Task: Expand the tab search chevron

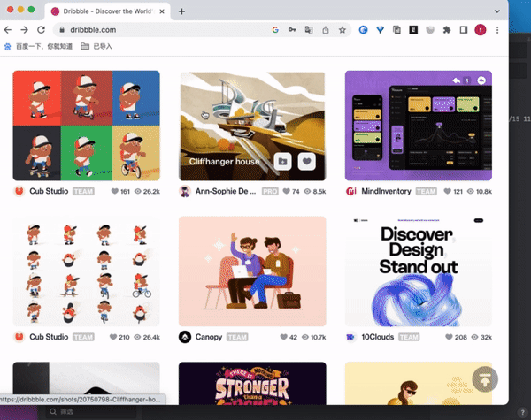Action: [x=496, y=11]
